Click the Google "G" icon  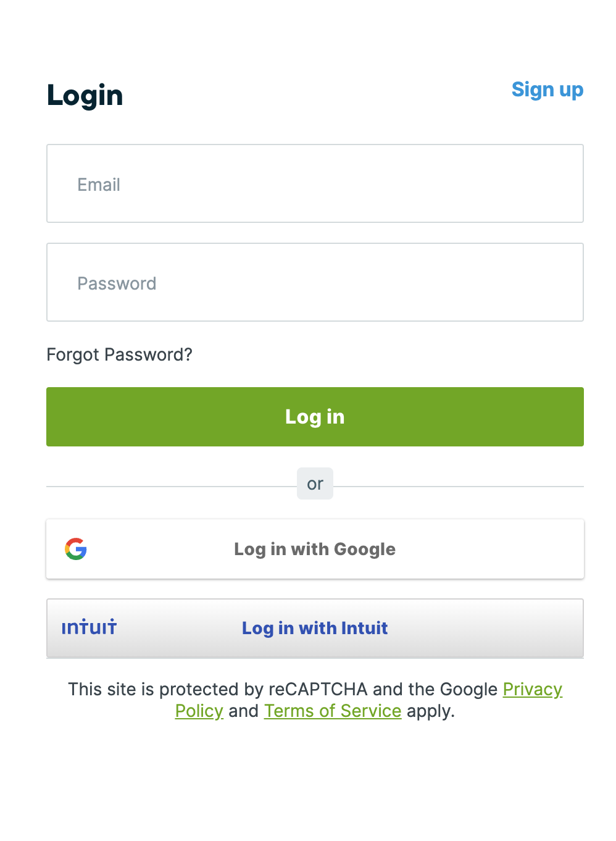point(75,549)
